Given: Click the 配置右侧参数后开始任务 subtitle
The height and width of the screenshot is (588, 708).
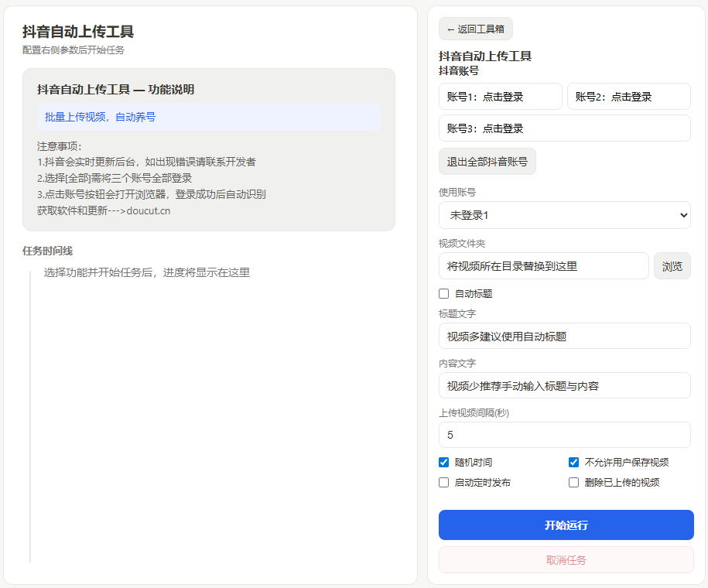Looking at the screenshot, I should point(74,50).
